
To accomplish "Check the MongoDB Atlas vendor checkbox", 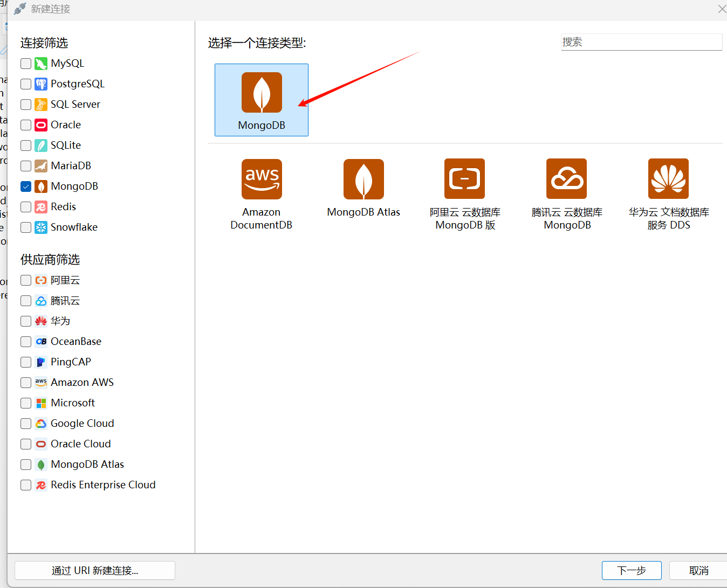I will [x=26, y=465].
